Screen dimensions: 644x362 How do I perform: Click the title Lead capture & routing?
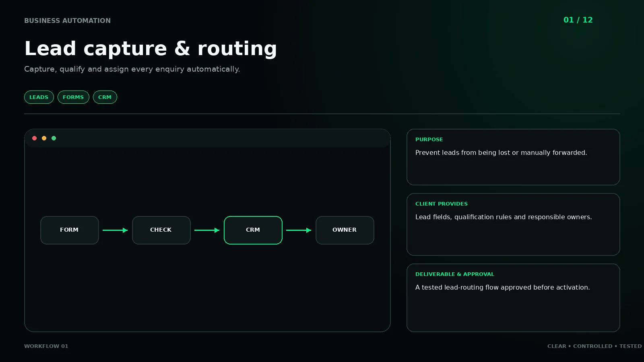point(151,48)
